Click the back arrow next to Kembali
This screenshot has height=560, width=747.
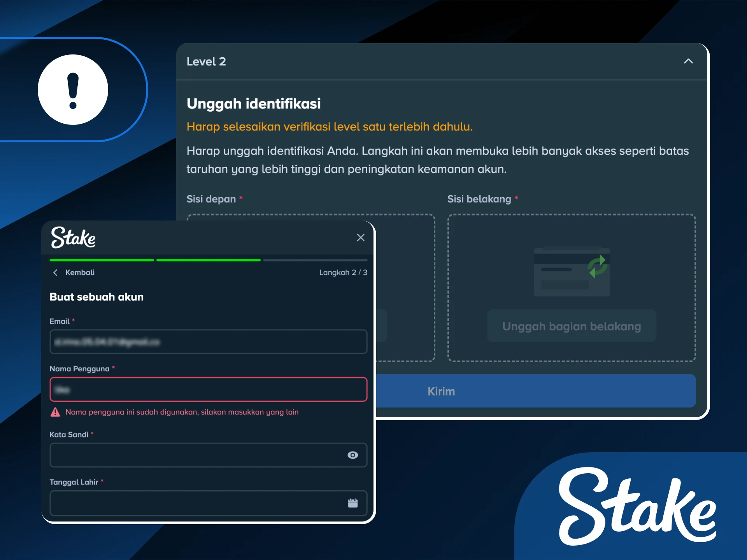(55, 272)
